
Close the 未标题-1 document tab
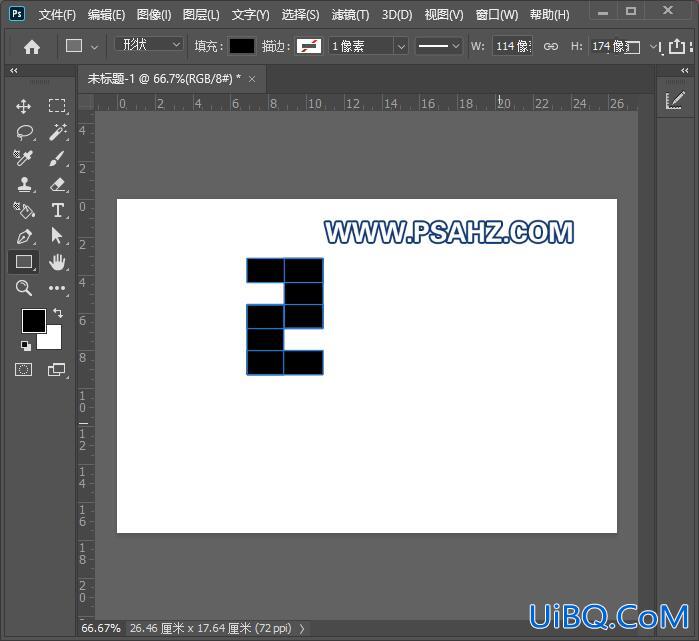tap(252, 79)
